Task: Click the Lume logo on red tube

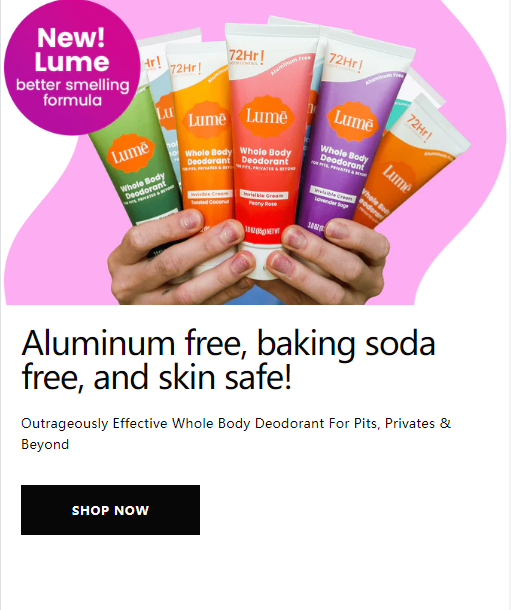Action: [x=267, y=116]
